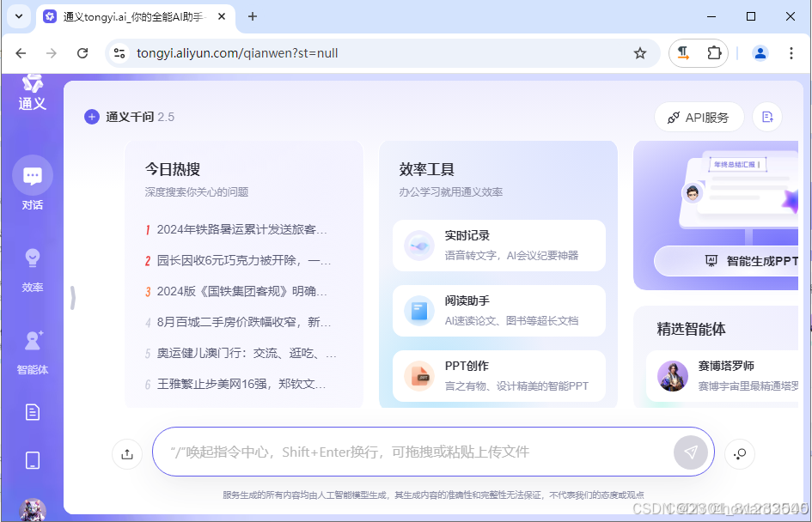This screenshot has height=522, width=812.
Task: Click the address bar URL
Action: 237,53
